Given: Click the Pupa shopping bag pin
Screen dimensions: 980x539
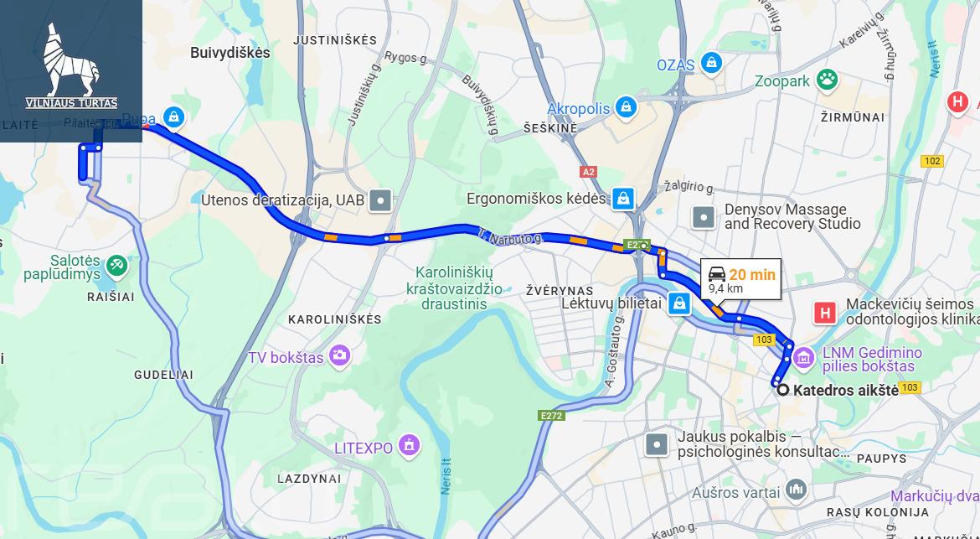Looking at the screenshot, I should click(x=173, y=117).
